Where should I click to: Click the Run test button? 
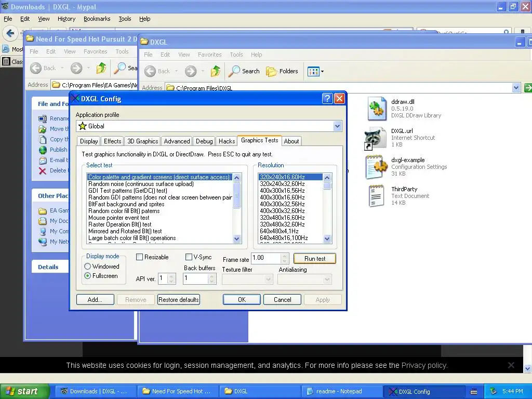[x=315, y=259]
